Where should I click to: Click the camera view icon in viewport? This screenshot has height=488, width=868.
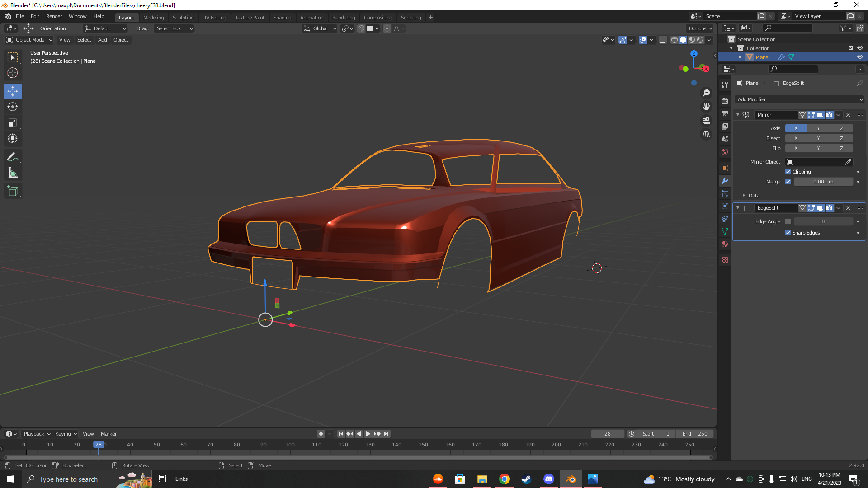click(706, 121)
